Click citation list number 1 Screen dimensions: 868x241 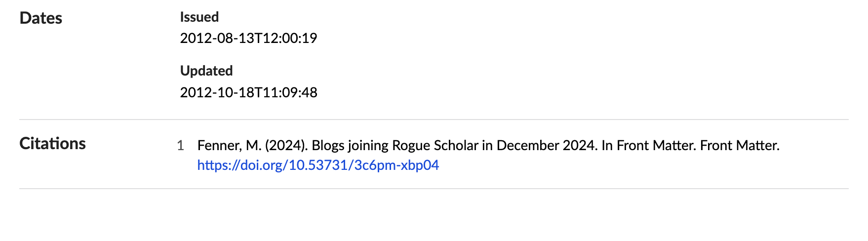pos(180,146)
